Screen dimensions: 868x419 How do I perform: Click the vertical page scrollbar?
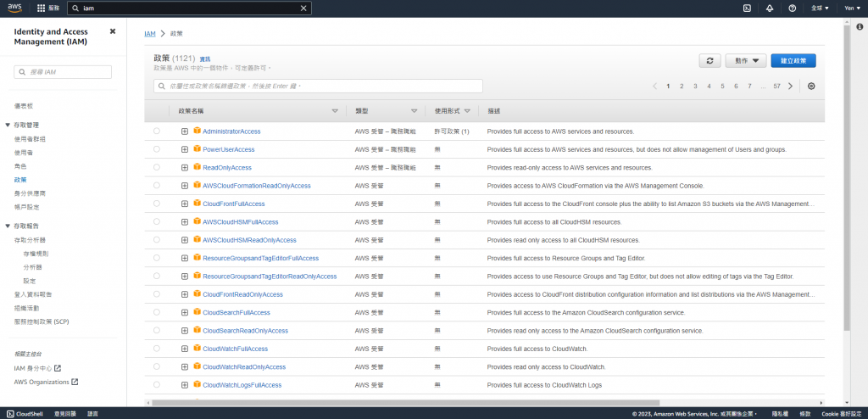pyautogui.click(x=847, y=177)
